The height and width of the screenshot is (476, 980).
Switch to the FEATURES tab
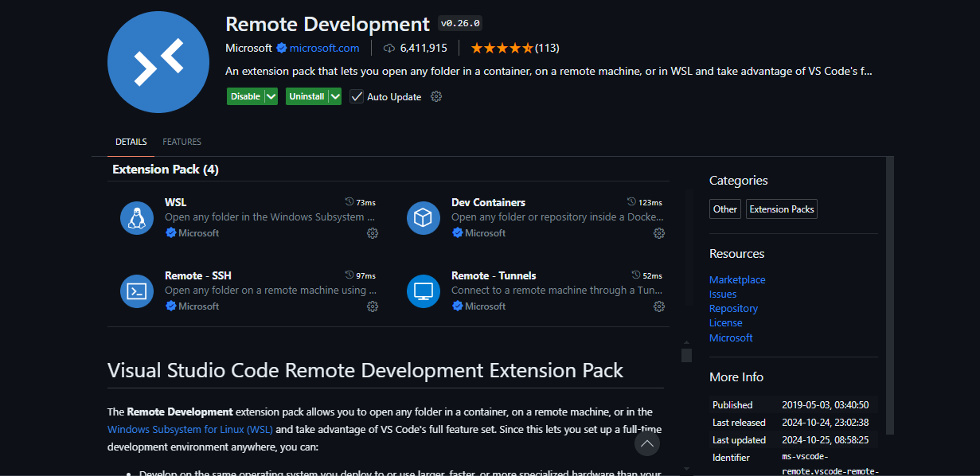click(x=182, y=142)
